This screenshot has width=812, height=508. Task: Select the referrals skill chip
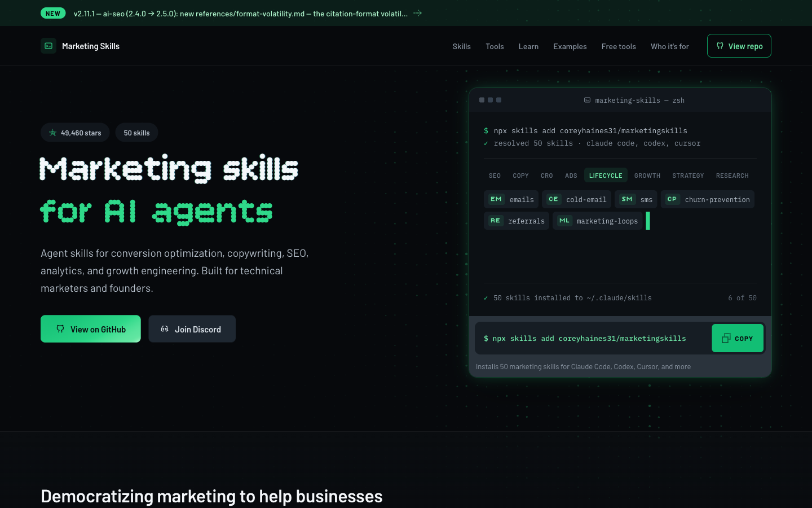517,221
